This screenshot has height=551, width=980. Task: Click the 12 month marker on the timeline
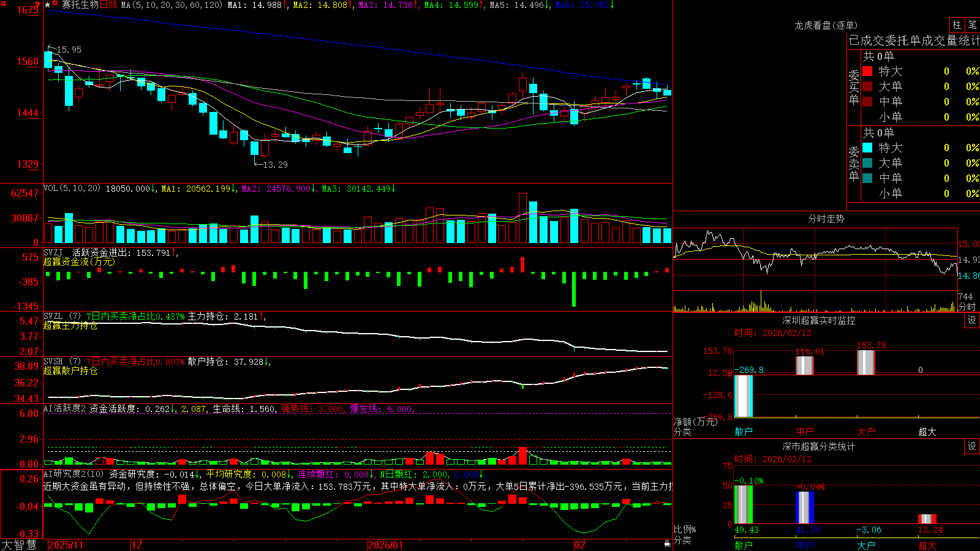[x=137, y=545]
